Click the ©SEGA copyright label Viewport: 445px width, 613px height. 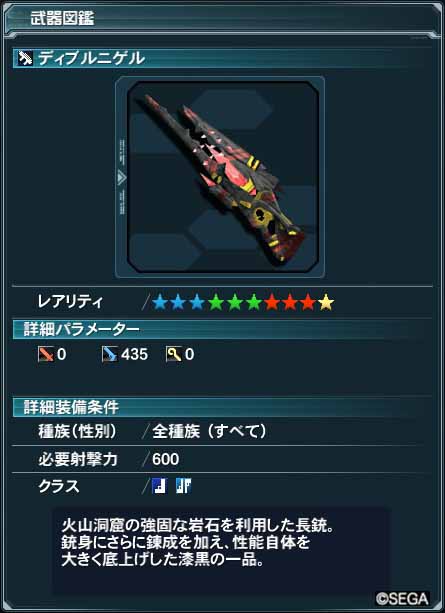point(402,599)
